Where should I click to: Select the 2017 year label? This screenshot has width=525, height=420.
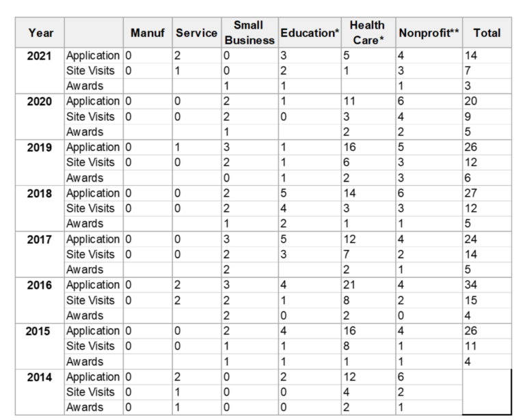tap(40, 240)
